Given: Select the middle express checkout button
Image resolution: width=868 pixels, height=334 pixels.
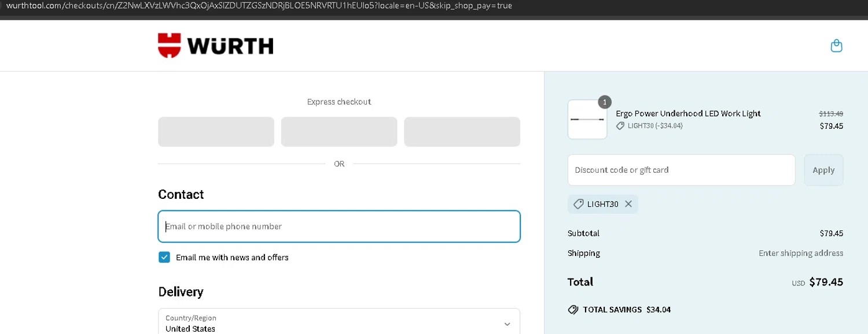Looking at the screenshot, I should [x=339, y=132].
